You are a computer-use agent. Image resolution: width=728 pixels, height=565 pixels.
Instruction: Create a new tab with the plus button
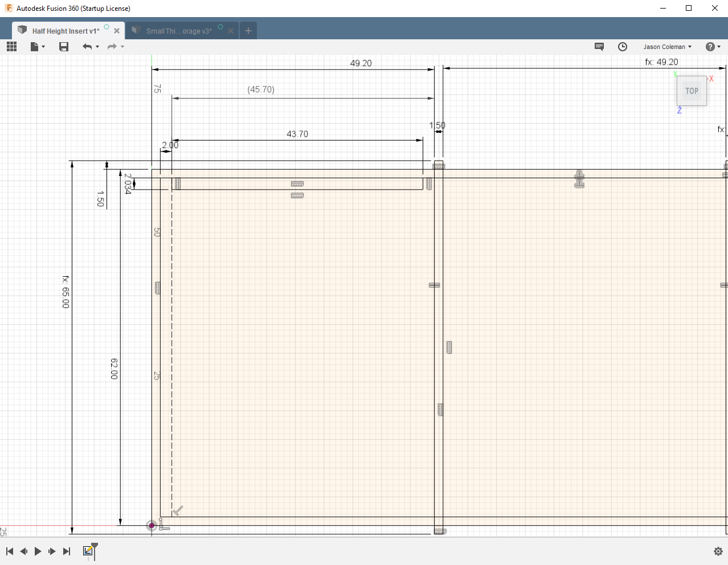(248, 31)
